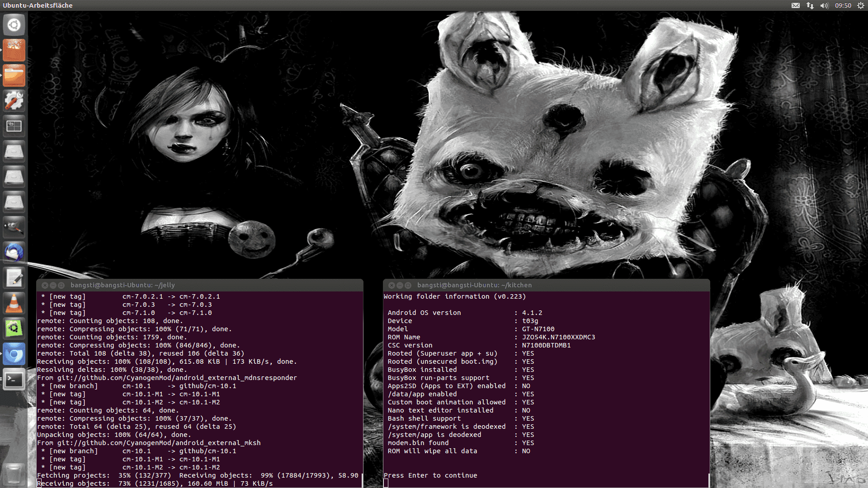Click CSC version value 'N7100DBTDMB1'

click(x=546, y=345)
